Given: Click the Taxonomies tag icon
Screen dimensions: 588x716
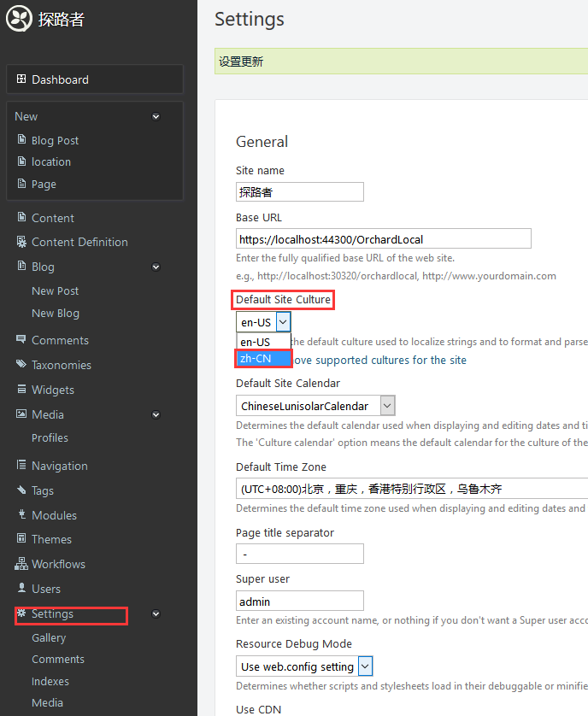Looking at the screenshot, I should click(x=21, y=364).
